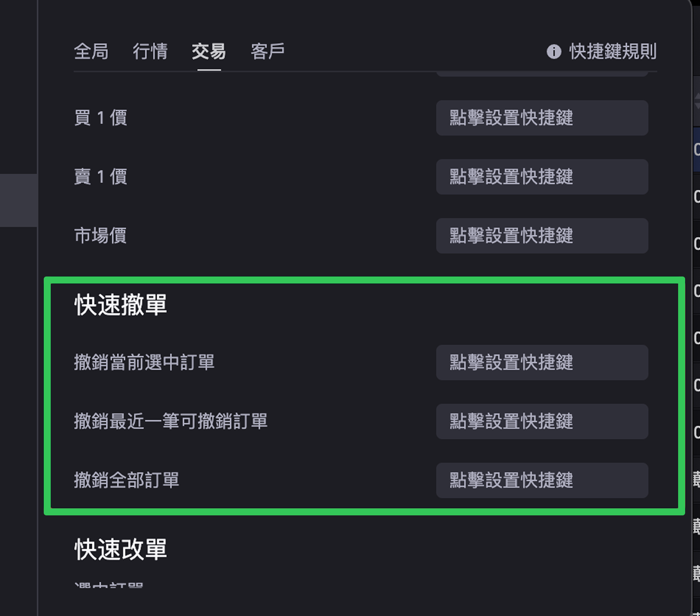Image resolution: width=700 pixels, height=616 pixels.
Task: Set shortcut key for 買 1 價
Action: [542, 118]
